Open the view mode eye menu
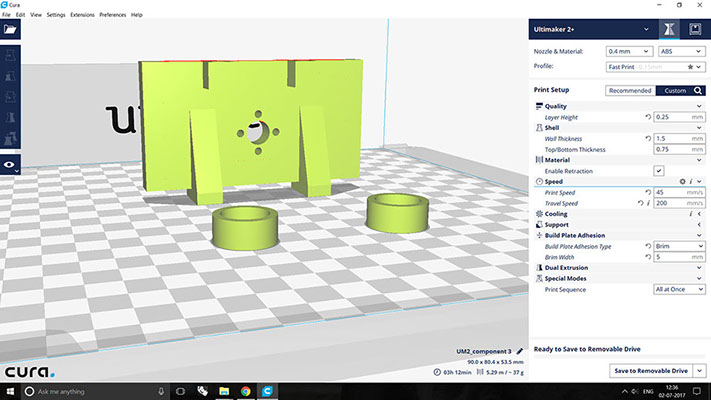Screen dimensions: 711x400 [10, 165]
